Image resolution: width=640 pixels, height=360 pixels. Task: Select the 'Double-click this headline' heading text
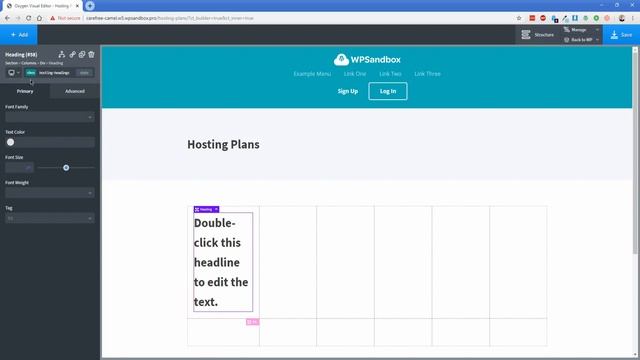click(223, 262)
